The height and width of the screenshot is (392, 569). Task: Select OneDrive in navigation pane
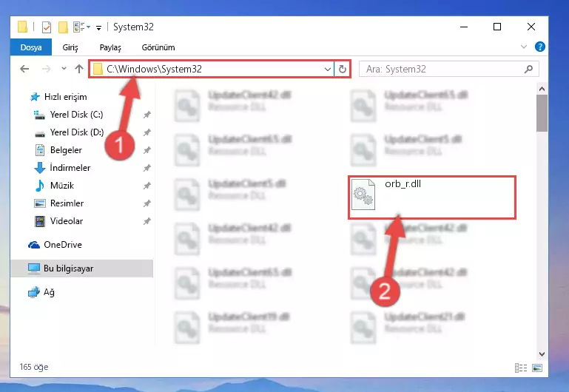coord(55,245)
